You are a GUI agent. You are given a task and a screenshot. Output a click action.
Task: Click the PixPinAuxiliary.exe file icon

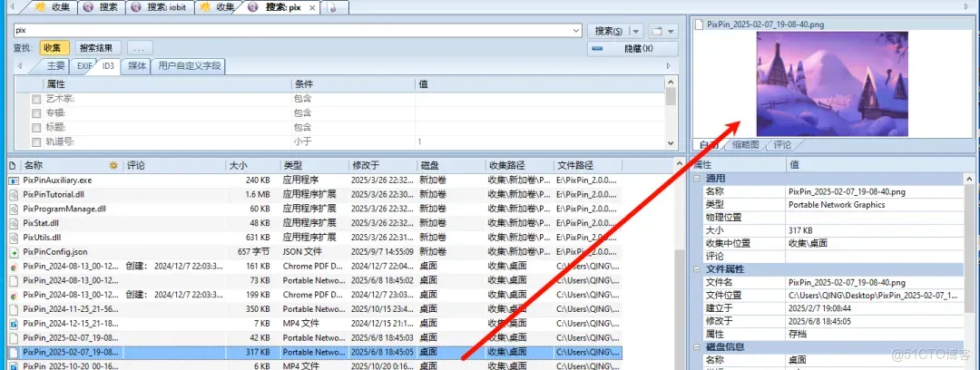point(14,180)
